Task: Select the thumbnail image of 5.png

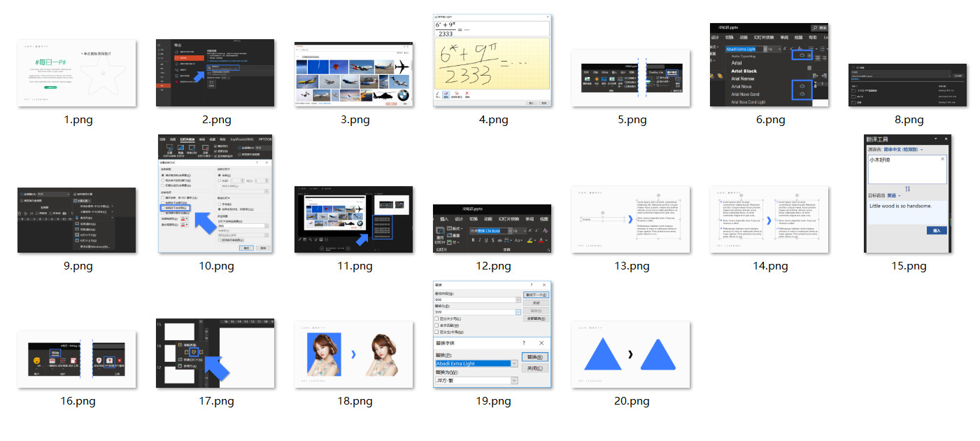Action: (x=631, y=78)
